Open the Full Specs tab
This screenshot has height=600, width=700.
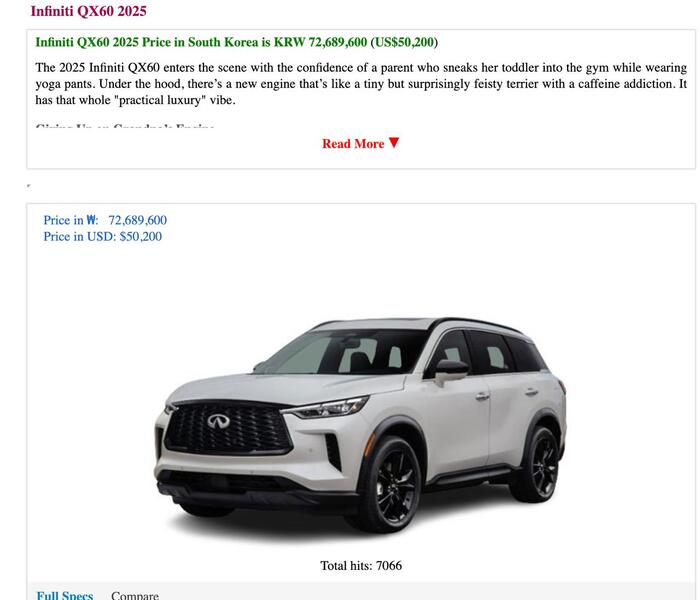[65, 595]
